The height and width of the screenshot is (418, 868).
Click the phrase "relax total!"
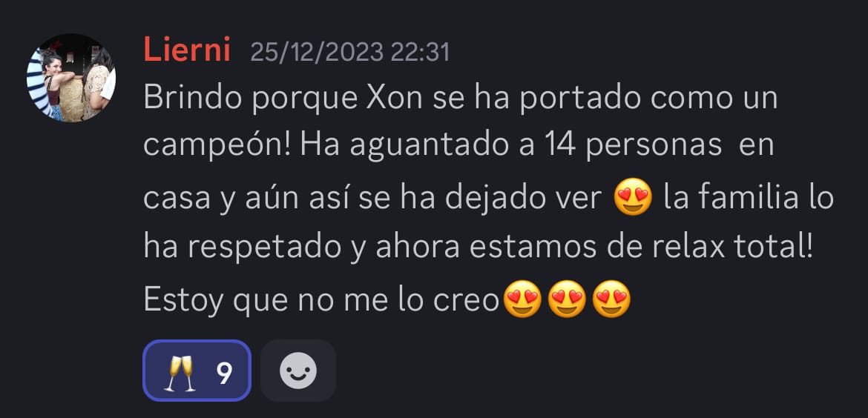click(733, 247)
